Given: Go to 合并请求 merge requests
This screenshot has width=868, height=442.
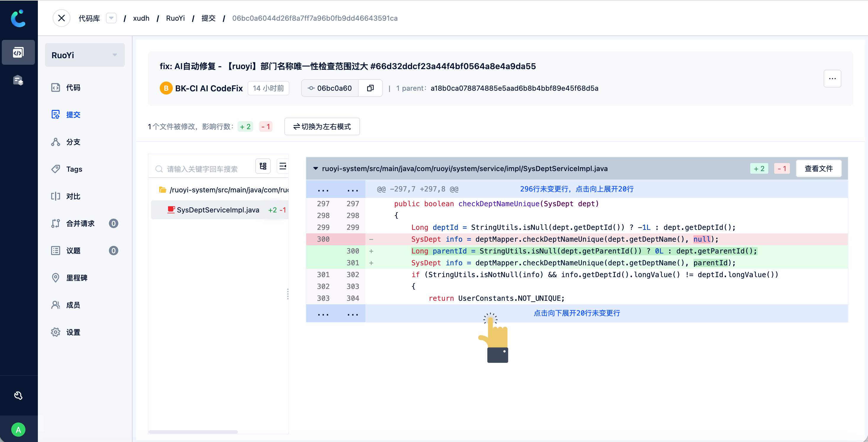Looking at the screenshot, I should pos(80,224).
